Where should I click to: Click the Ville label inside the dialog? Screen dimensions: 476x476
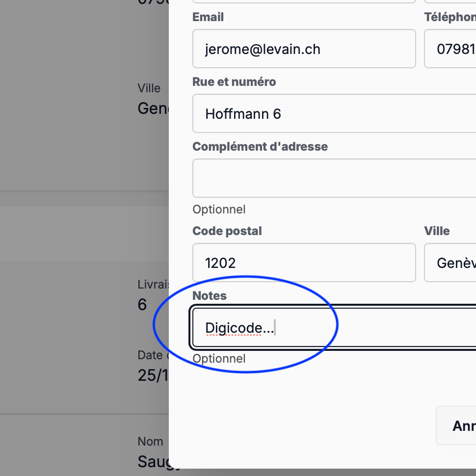point(437,231)
